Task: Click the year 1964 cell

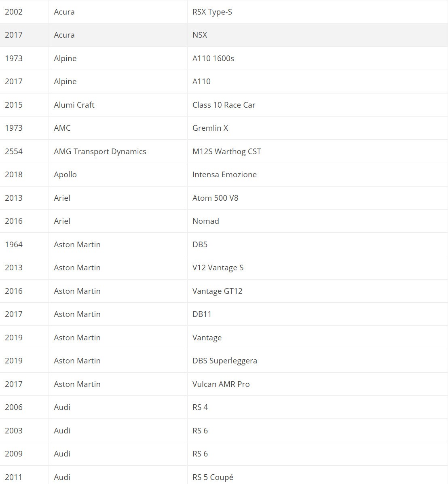Action: tap(14, 244)
